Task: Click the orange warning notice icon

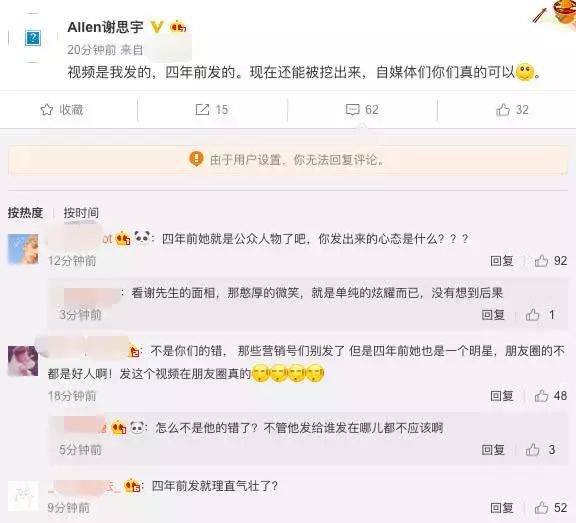Action: (x=196, y=159)
